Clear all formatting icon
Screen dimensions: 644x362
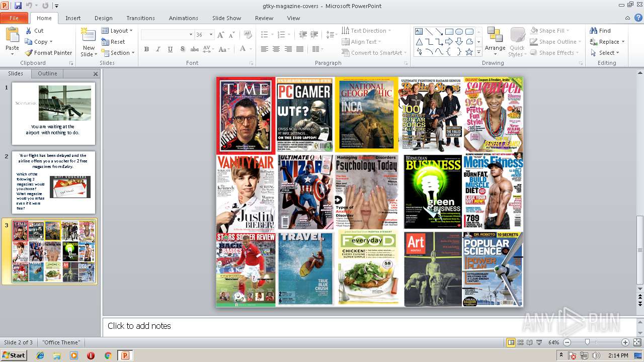[248, 35]
